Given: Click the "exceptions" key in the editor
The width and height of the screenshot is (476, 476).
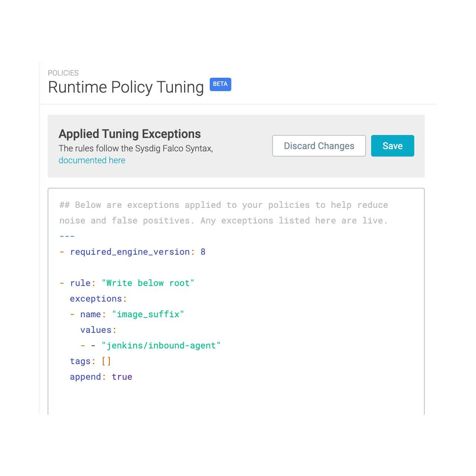Looking at the screenshot, I should [96, 299].
